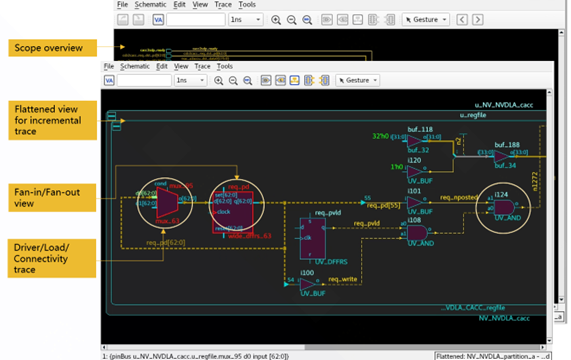Click the VA icon in front window
This screenshot has height=360, width=571.
109,80
